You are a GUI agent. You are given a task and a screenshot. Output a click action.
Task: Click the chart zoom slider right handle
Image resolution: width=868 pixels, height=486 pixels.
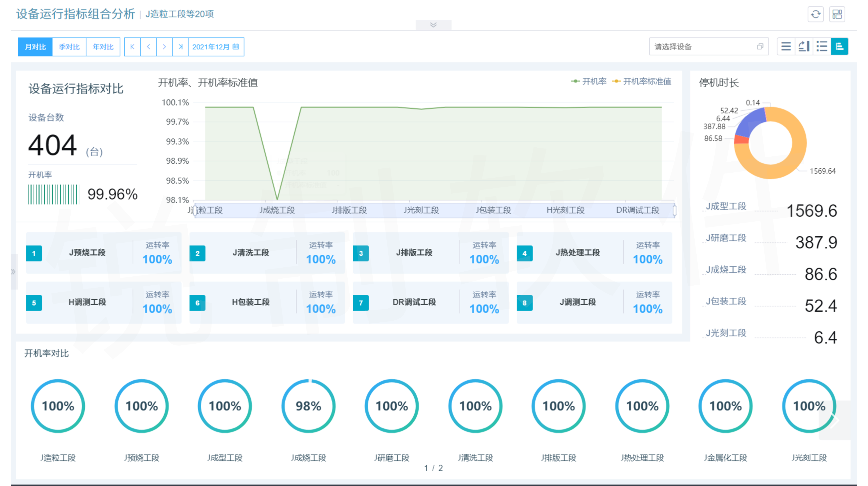pyautogui.click(x=674, y=210)
